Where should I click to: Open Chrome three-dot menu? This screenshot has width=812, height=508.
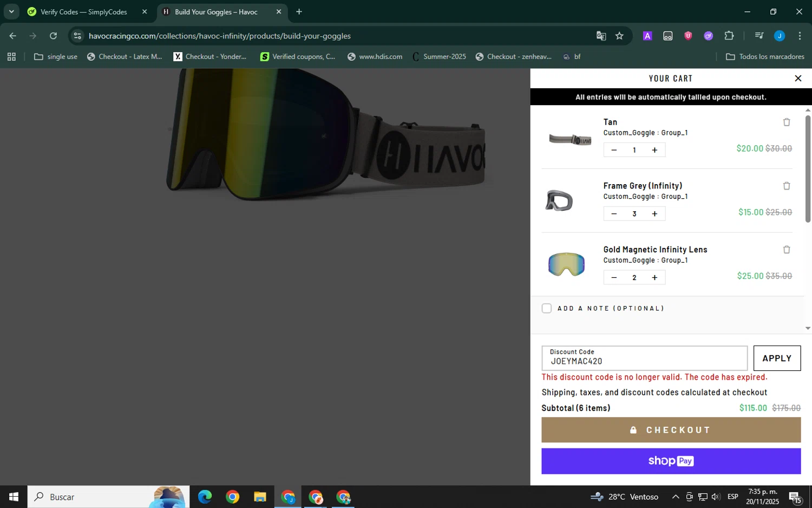(800, 36)
